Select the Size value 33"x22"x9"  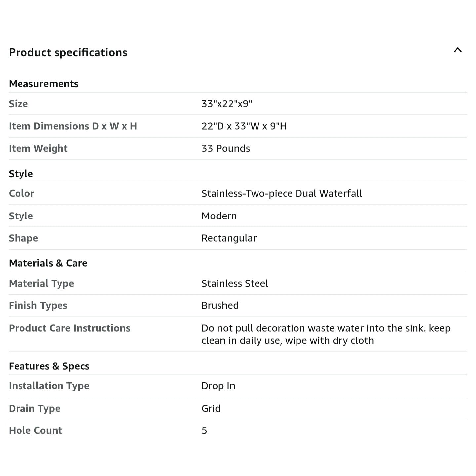pyautogui.click(x=227, y=104)
